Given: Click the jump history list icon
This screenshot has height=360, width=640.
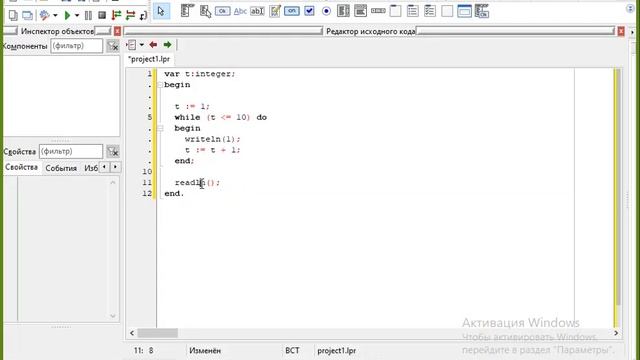Looking at the screenshot, I should coord(132,45).
